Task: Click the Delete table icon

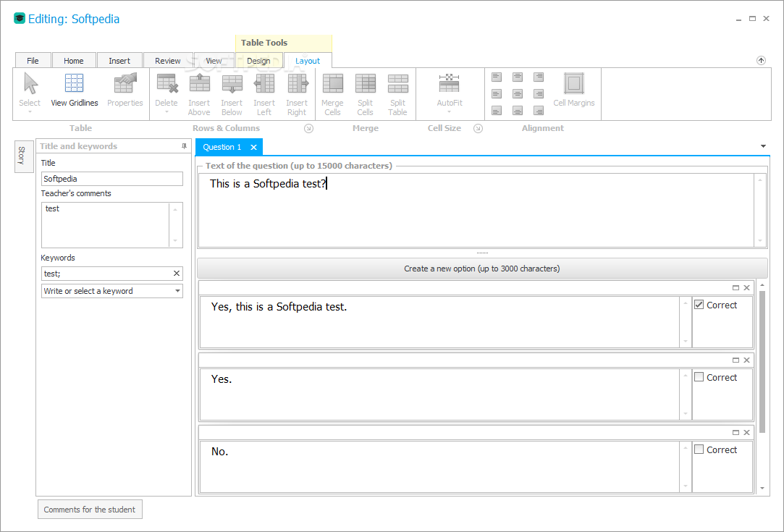Action: coord(167,93)
